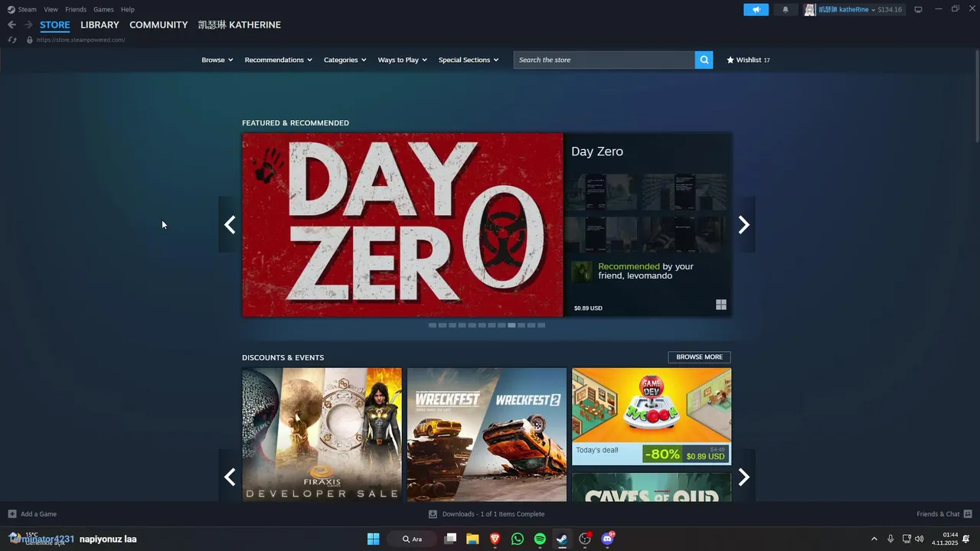The height and width of the screenshot is (551, 980).
Task: Show hidden system tray icons
Action: point(874,539)
